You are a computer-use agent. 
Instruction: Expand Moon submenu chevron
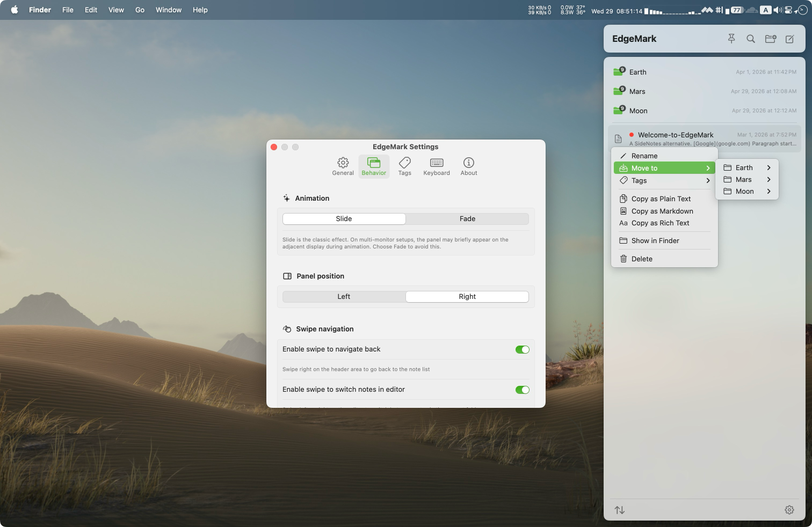(x=769, y=191)
